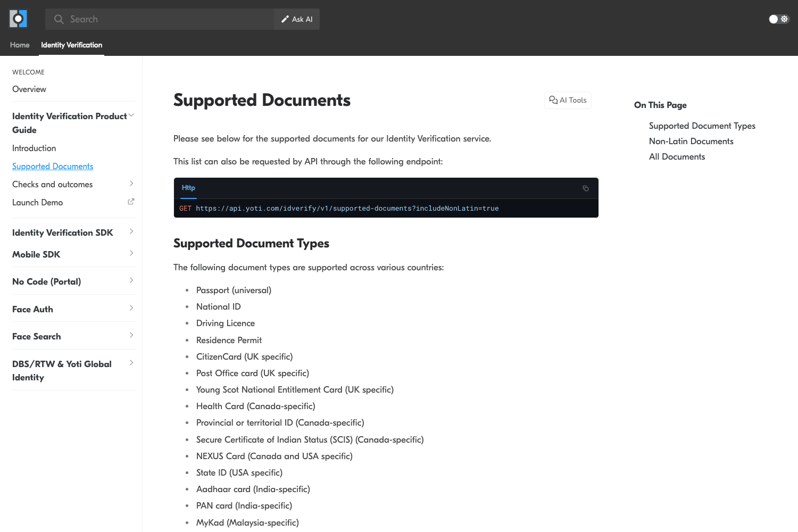Click the 'On This Page' heading
The height and width of the screenshot is (532, 798).
pyautogui.click(x=660, y=105)
